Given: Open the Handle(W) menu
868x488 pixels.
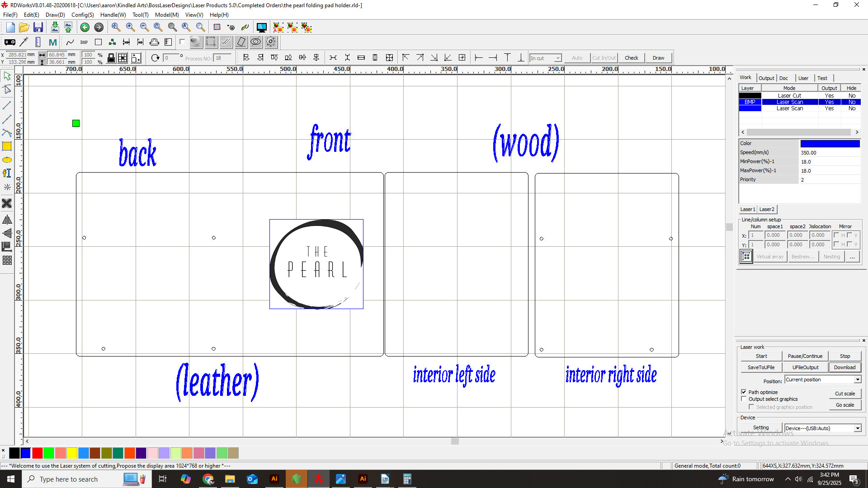Looking at the screenshot, I should 113,15.
